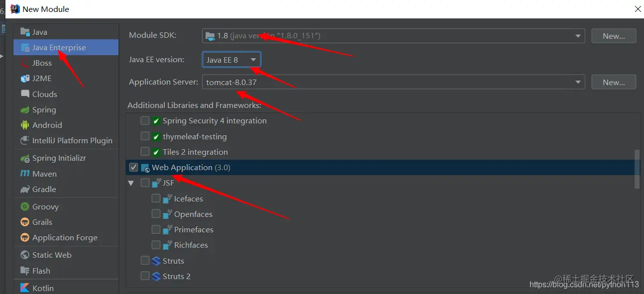Click New button beside Application Server
This screenshot has width=644, height=294.
tap(614, 82)
